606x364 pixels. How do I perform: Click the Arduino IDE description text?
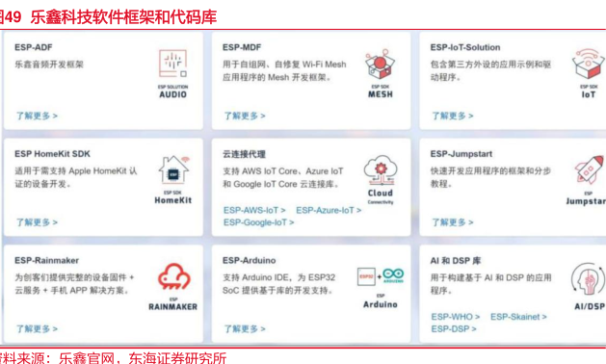(x=279, y=284)
